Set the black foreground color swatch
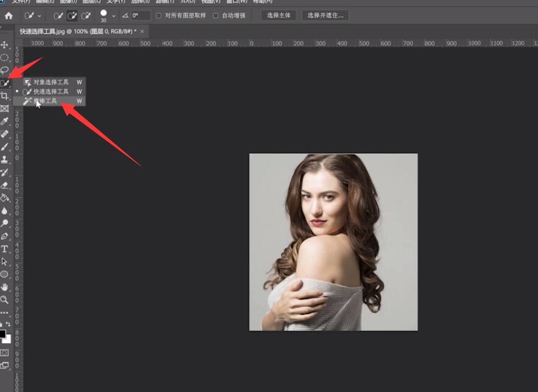The height and width of the screenshot is (392, 538). pyautogui.click(x=2, y=334)
